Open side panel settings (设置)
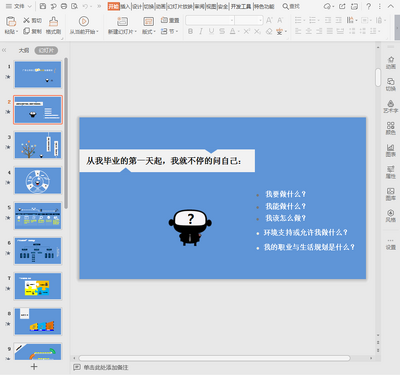 [391, 244]
